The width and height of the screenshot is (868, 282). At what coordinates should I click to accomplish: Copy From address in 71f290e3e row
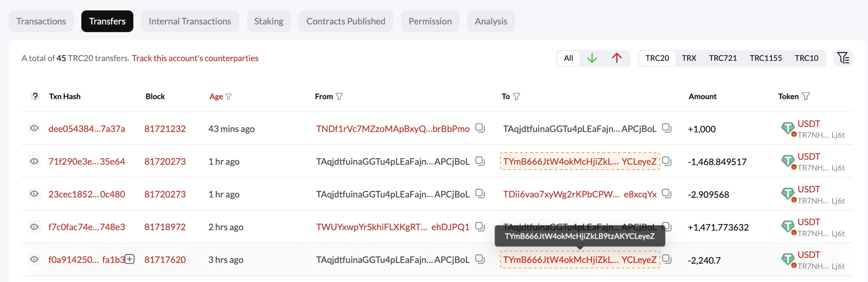pyautogui.click(x=480, y=161)
